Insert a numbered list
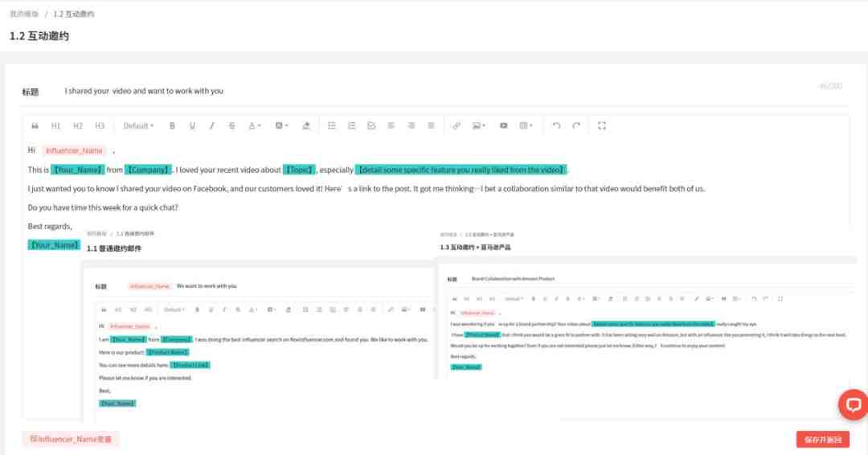Viewport: 868px width, 455px height. pos(351,126)
